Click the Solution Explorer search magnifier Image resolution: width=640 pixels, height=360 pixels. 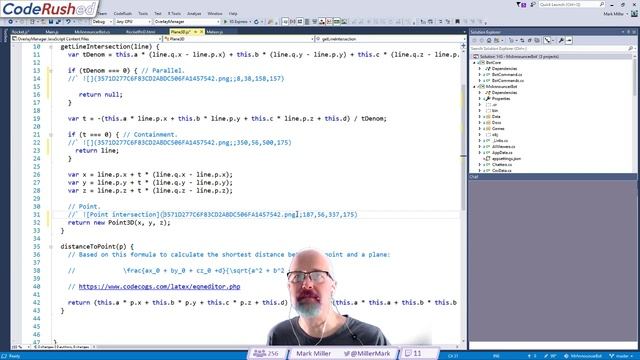(x=630, y=49)
